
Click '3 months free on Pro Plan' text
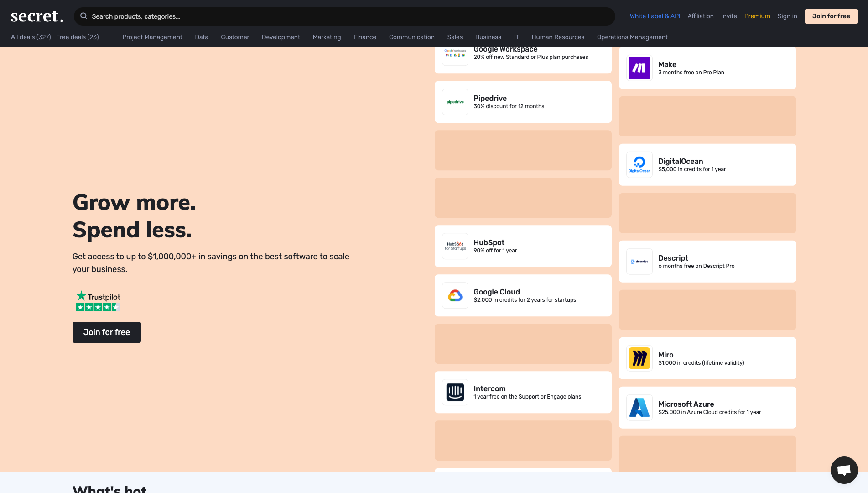pos(691,73)
